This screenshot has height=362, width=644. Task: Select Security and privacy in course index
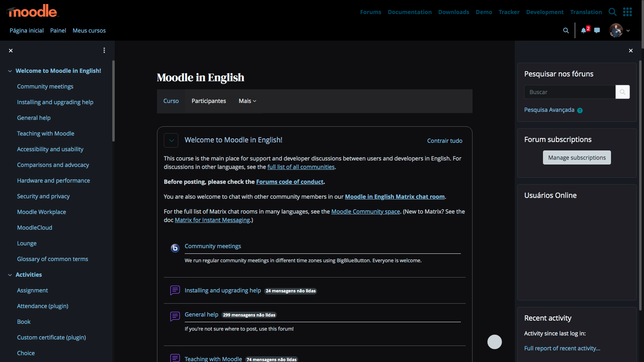[43, 196]
